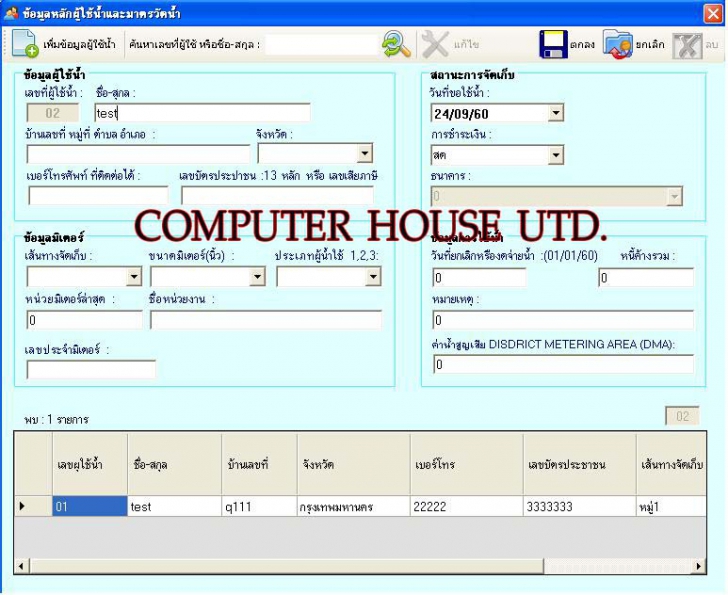Click the search magnifier icon
Viewport: 728px width, 595px height.
coord(396,45)
